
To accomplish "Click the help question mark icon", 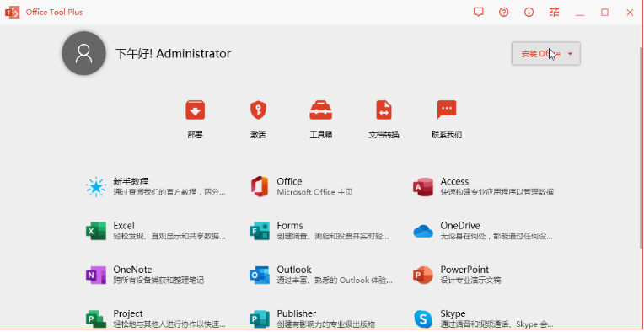I will [x=503, y=13].
